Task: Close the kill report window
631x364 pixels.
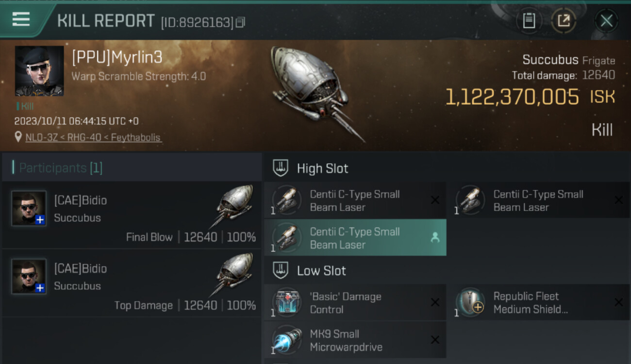Action: point(606,21)
